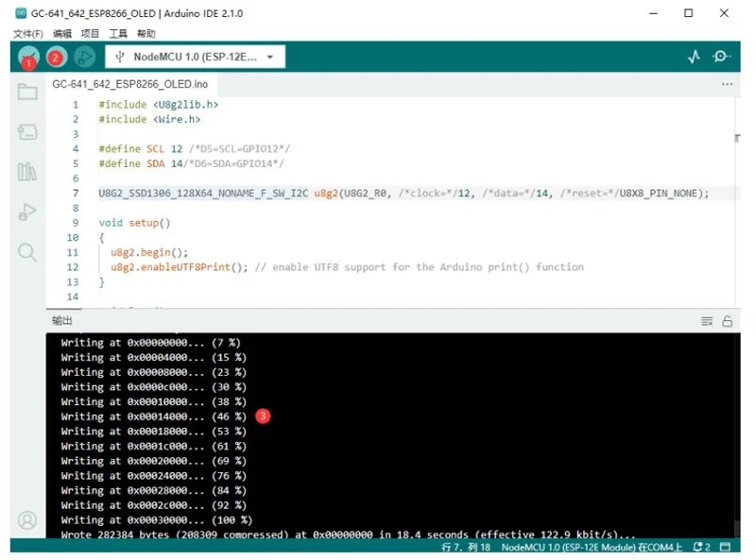The image size is (756, 560).
Task: Toggle bottom panel from status bar
Action: click(725, 547)
